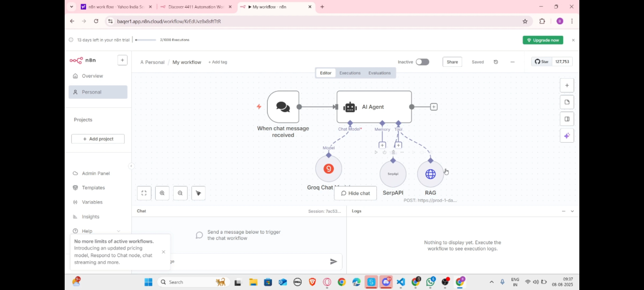The image size is (644, 290).
Task: Select the RAG globe tool node
Action: point(430,174)
